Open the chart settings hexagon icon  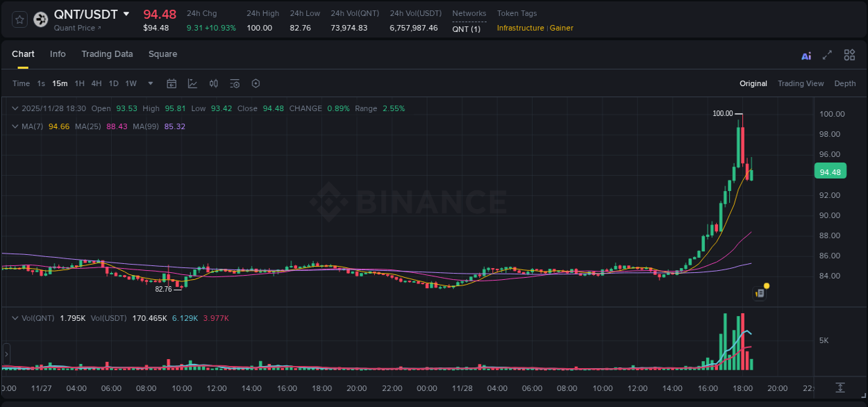[256, 83]
